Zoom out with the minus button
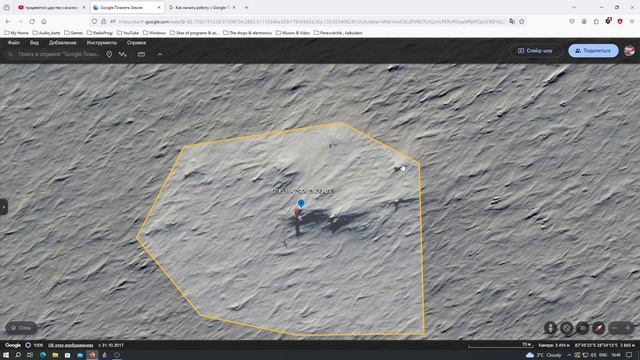The width and height of the screenshot is (640, 360). point(615,328)
